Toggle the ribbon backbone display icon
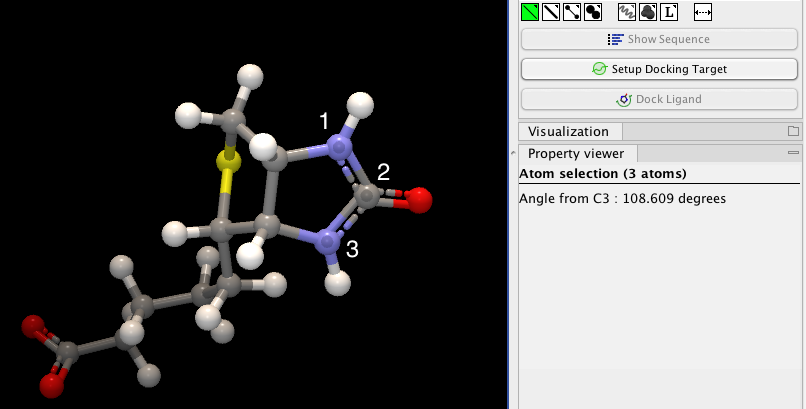This screenshot has height=409, width=806. pyautogui.click(x=628, y=12)
